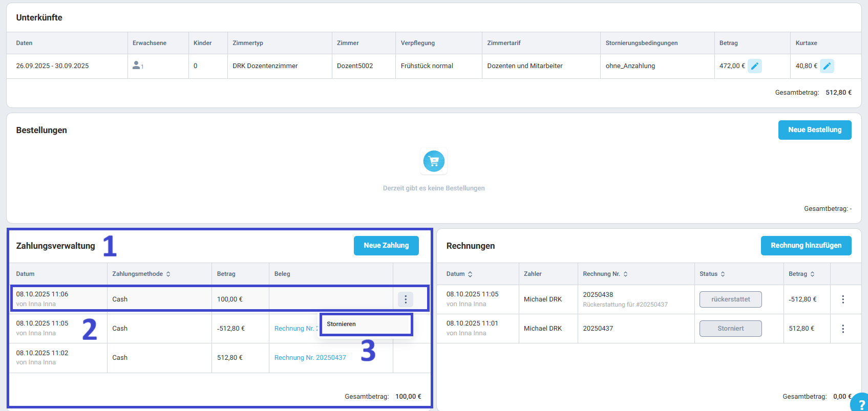The height and width of the screenshot is (411, 868).
Task: Click the Unterkünfte Gesamtbetrag 512,80 €
Action: pyautogui.click(x=838, y=93)
